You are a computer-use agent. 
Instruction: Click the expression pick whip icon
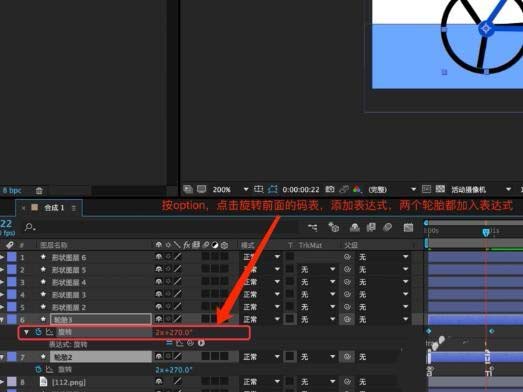pyautogui.click(x=190, y=343)
